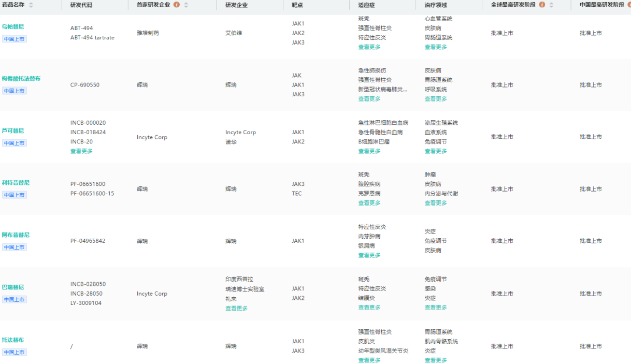Click the 中国上市 tag under 枸橼酸托法替布
631x364 pixels.
point(14,91)
